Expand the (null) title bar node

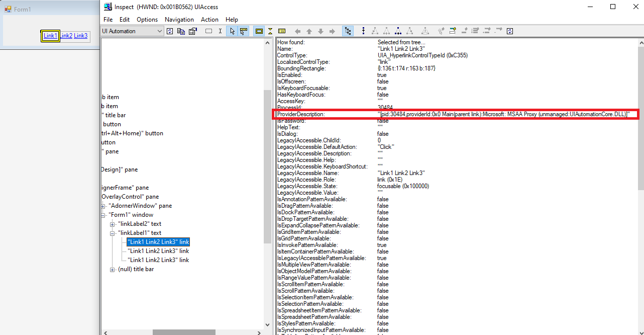113,269
